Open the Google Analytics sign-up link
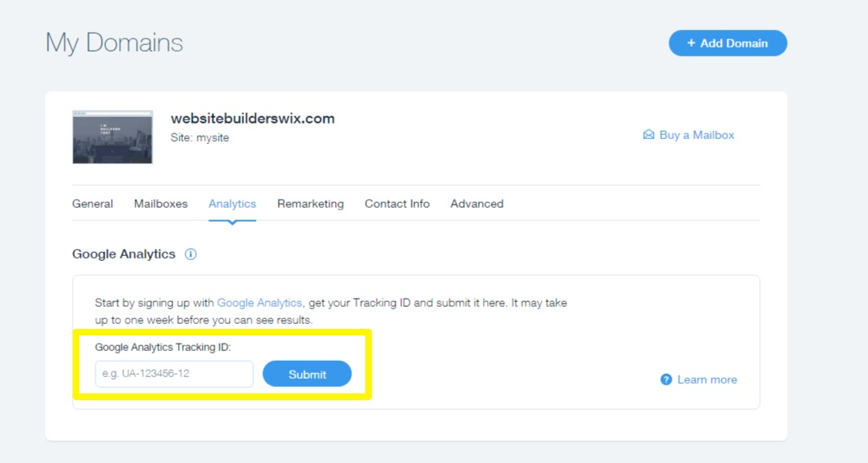This screenshot has width=868, height=463. [x=259, y=303]
